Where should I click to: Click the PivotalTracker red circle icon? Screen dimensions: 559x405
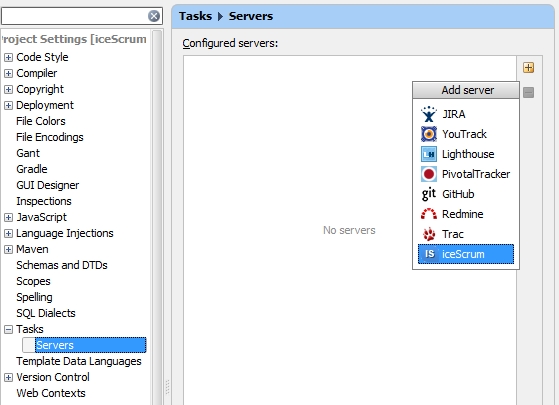pos(429,174)
